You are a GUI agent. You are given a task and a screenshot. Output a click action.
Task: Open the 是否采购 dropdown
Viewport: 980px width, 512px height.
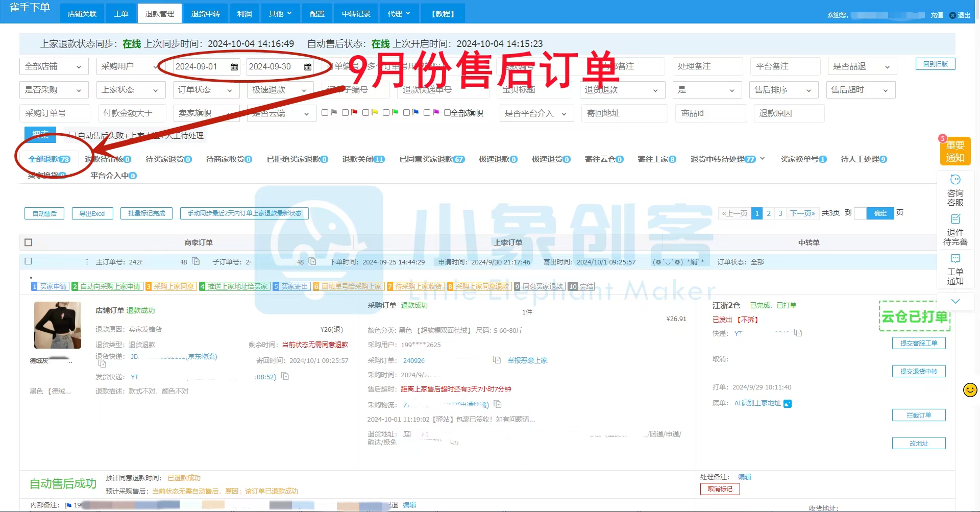pyautogui.click(x=54, y=90)
